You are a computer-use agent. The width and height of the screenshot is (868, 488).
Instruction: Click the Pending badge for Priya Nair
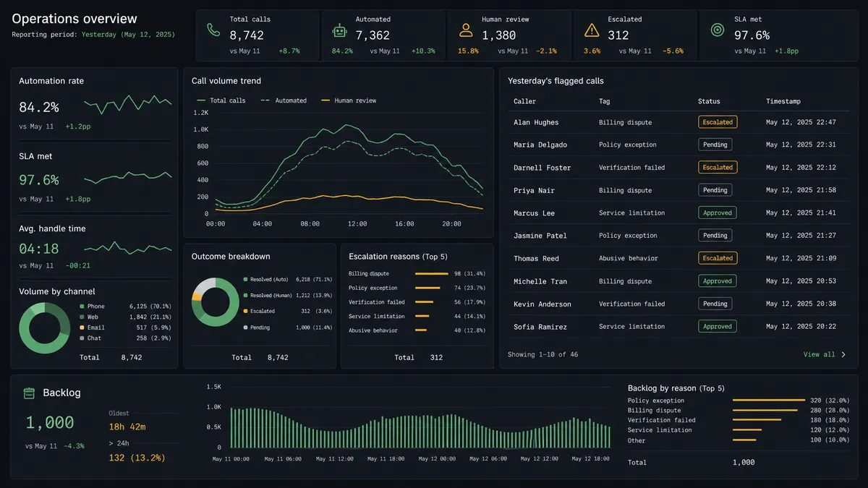coord(715,190)
